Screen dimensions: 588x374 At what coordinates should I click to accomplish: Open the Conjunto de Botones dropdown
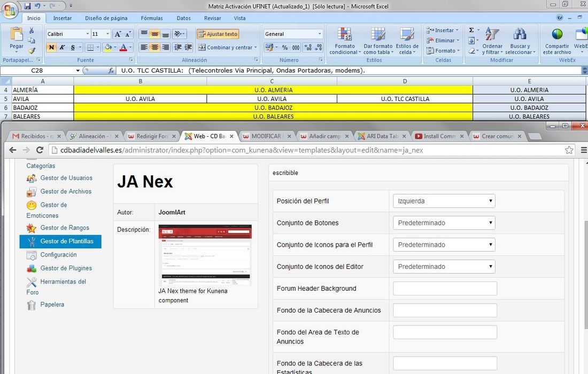pos(444,223)
